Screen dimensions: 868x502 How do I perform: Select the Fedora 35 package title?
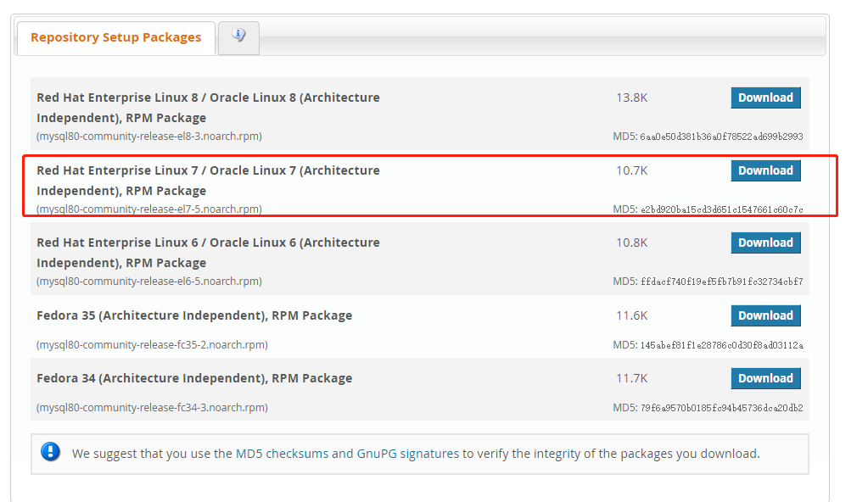pos(194,315)
